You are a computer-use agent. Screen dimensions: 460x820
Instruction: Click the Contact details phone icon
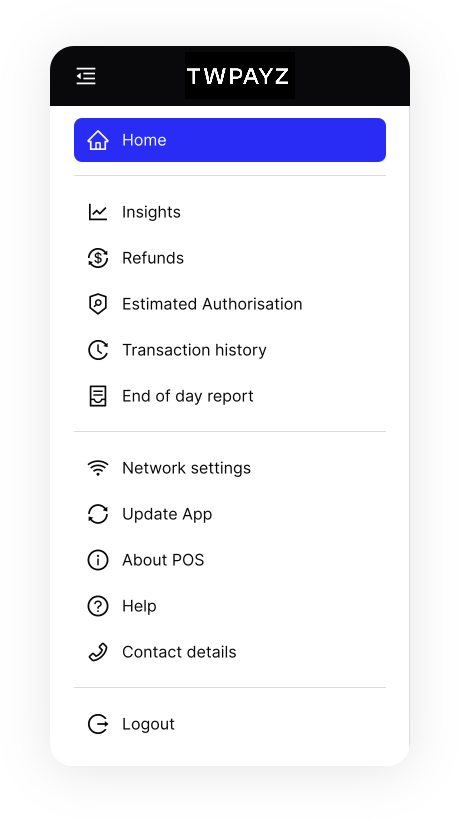pos(98,652)
